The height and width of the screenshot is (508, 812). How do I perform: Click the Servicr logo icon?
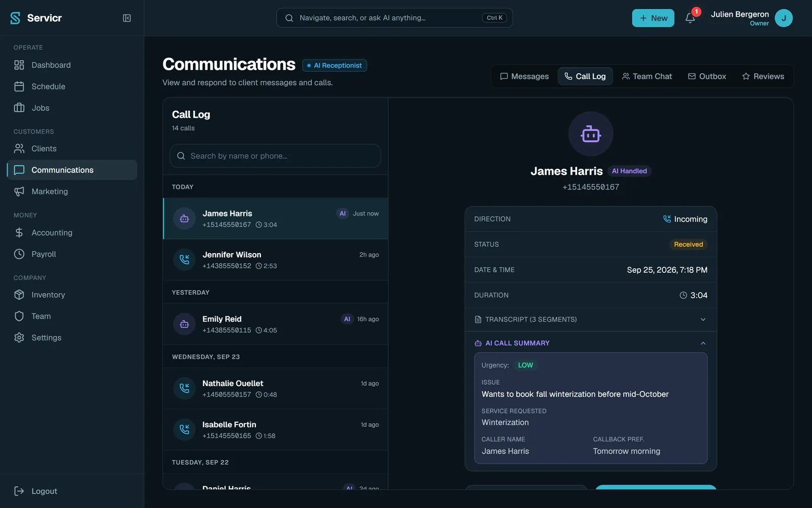point(15,18)
